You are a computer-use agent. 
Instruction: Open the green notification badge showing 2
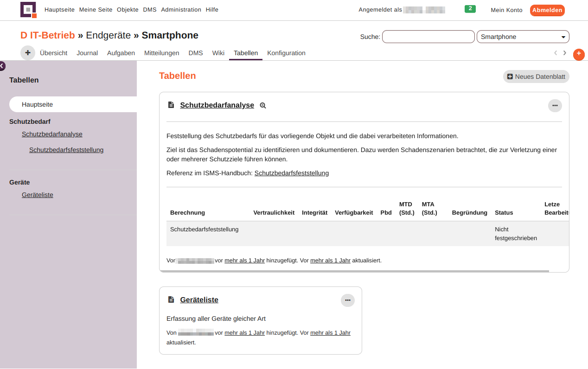coord(470,8)
